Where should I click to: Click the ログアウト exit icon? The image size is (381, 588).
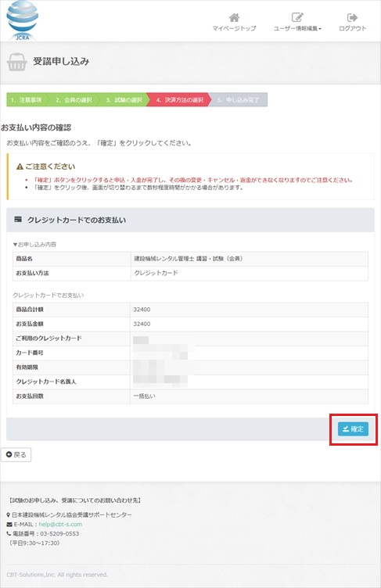[x=352, y=17]
